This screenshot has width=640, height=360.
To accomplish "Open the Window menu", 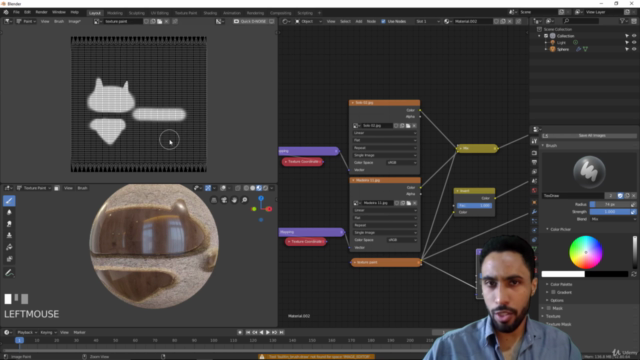I will [x=59, y=12].
